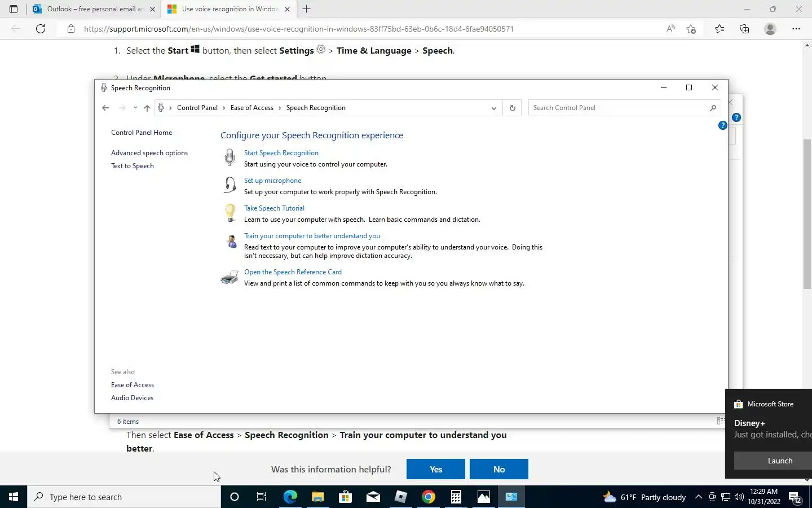Image resolution: width=812 pixels, height=508 pixels.
Task: Open Take Speech Tutorial link
Action: click(274, 208)
